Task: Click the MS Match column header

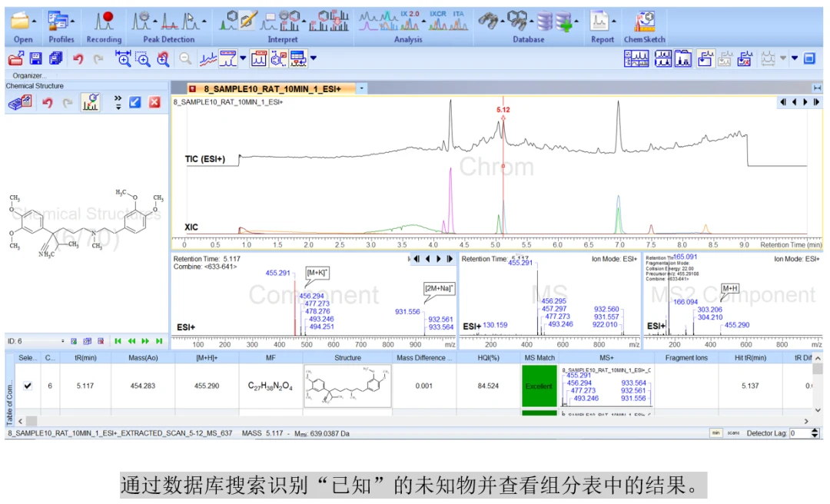Action: click(x=539, y=358)
